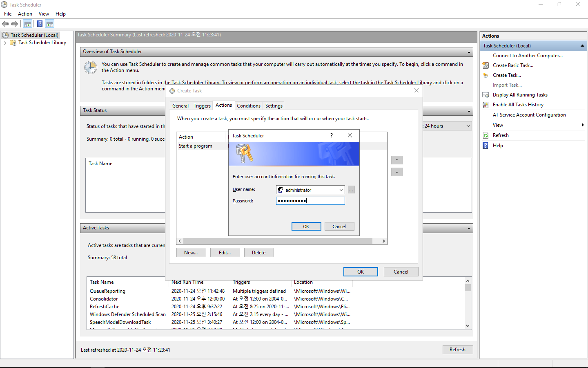This screenshot has width=588, height=368.
Task: Cancel the credentials dialog
Action: [x=339, y=227]
